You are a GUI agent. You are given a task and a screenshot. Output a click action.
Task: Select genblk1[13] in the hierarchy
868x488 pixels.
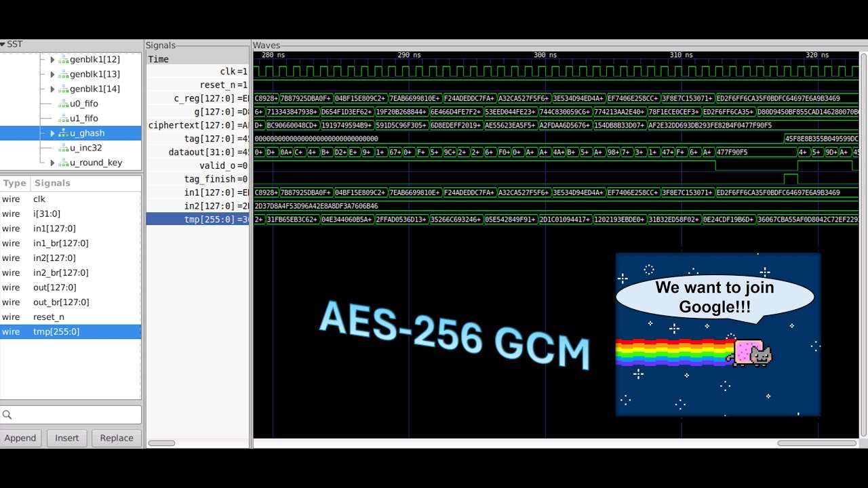(95, 75)
